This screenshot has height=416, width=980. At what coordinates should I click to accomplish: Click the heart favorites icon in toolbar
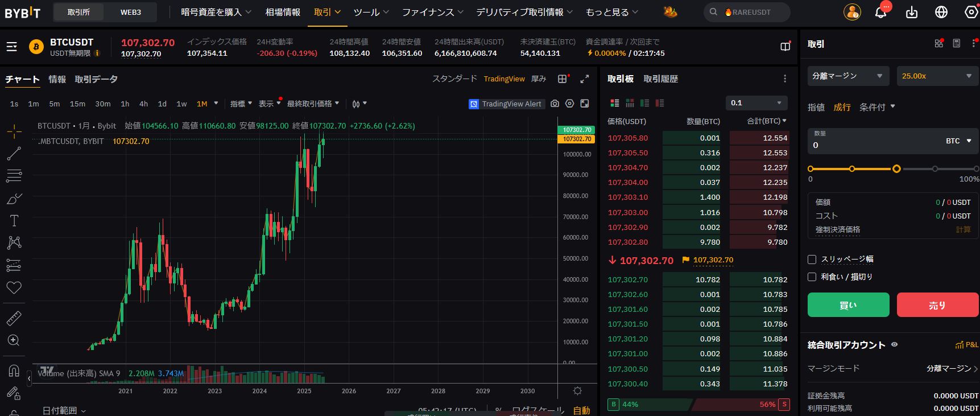point(14,288)
